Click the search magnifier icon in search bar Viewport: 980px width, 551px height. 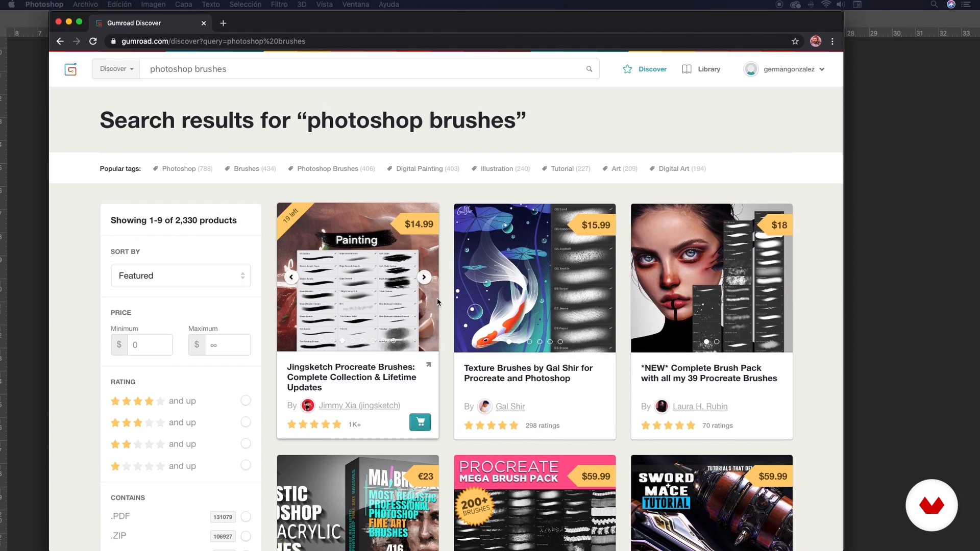[589, 69]
